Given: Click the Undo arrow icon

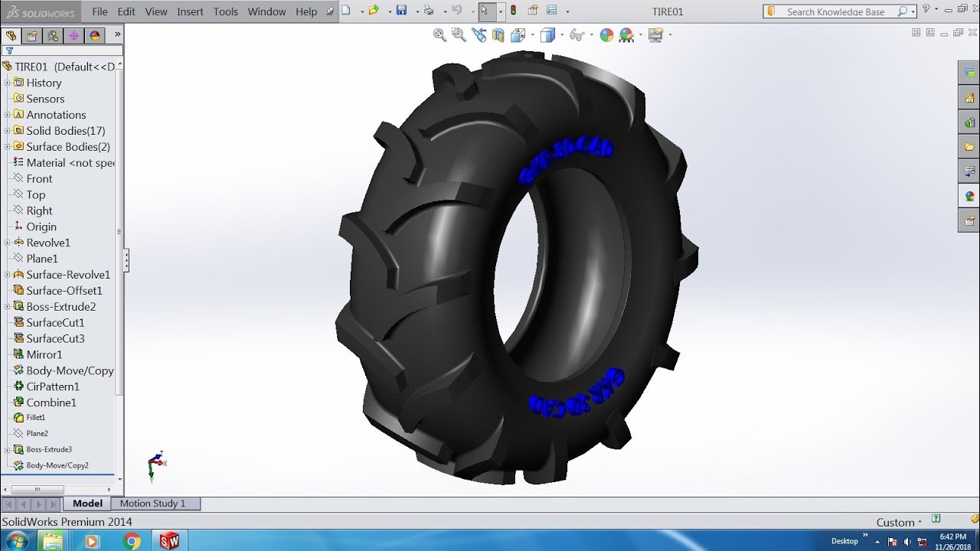Looking at the screenshot, I should 456,11.
